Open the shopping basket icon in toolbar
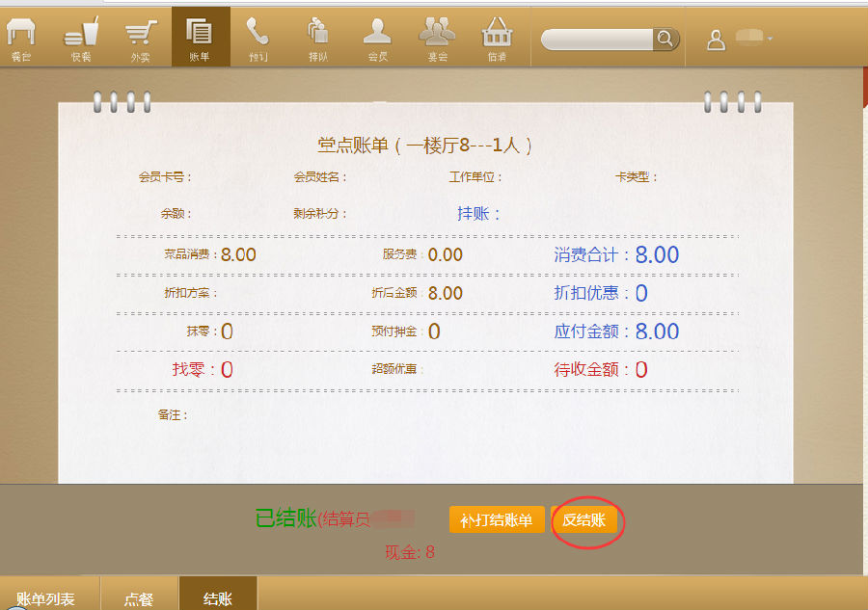This screenshot has width=868, height=610. [x=497, y=37]
